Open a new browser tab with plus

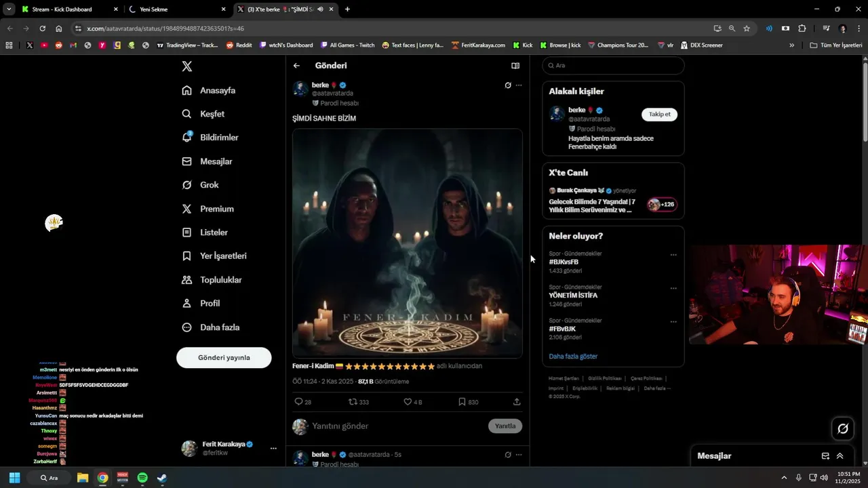pos(347,9)
